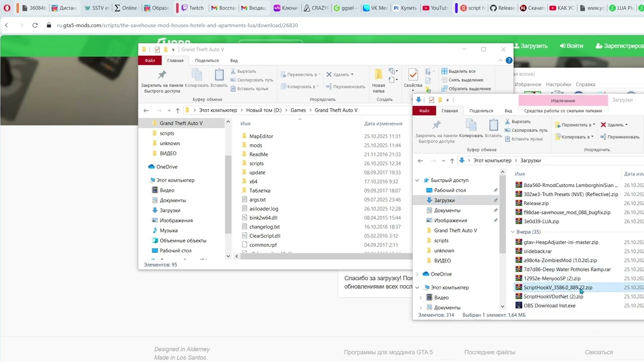Open Файл menu in the Загрузки window
The image size is (644, 362).
pos(424,111)
